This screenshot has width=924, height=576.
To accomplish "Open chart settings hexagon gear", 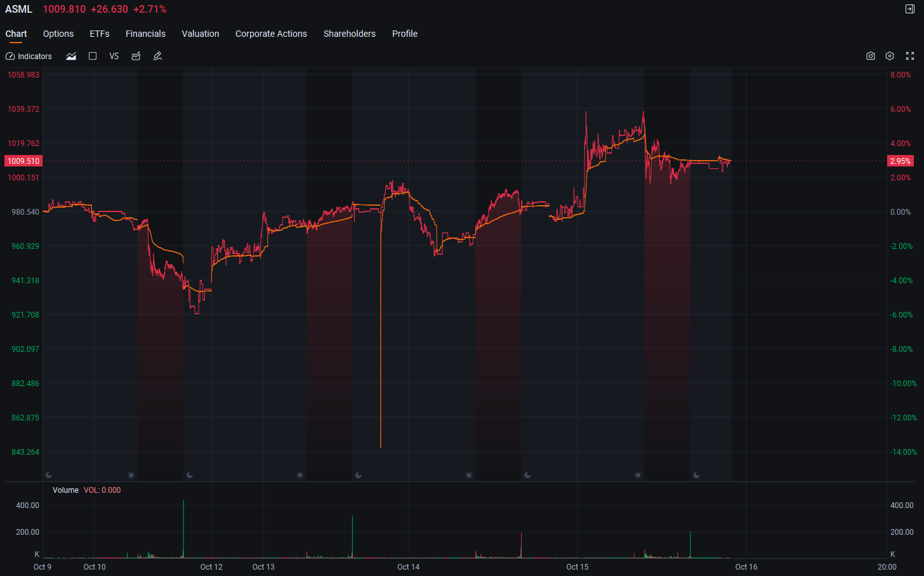I will (x=890, y=56).
